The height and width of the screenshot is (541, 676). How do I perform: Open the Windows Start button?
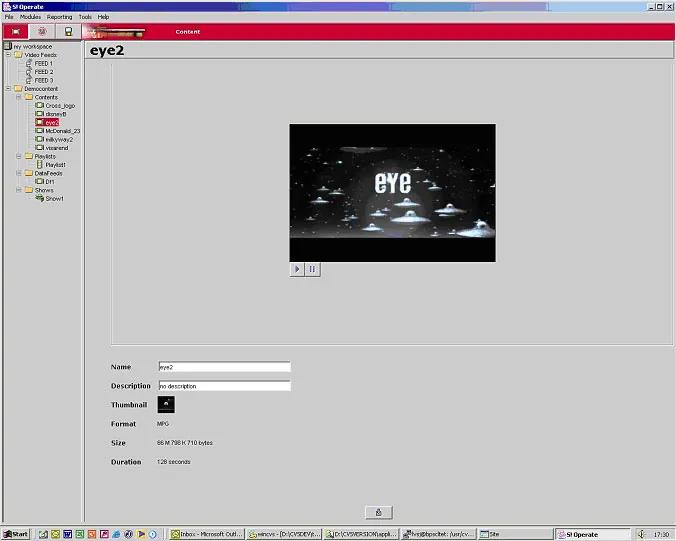tap(16, 534)
